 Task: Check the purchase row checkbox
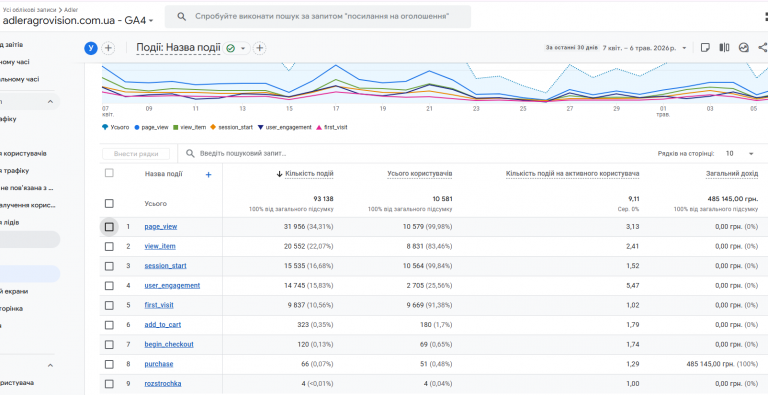click(x=109, y=364)
